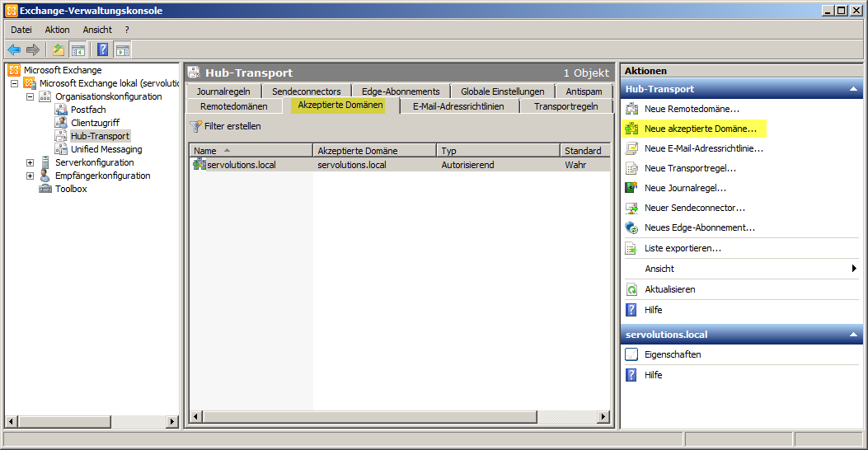Toggle the action pane toolbar icon
Viewport: 868px width, 450px height.
click(122, 49)
